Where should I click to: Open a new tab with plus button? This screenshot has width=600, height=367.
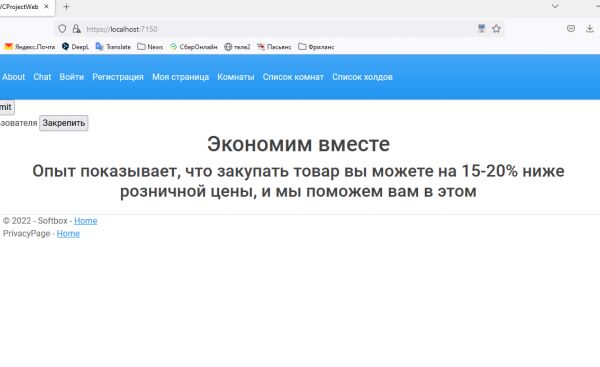click(x=66, y=7)
